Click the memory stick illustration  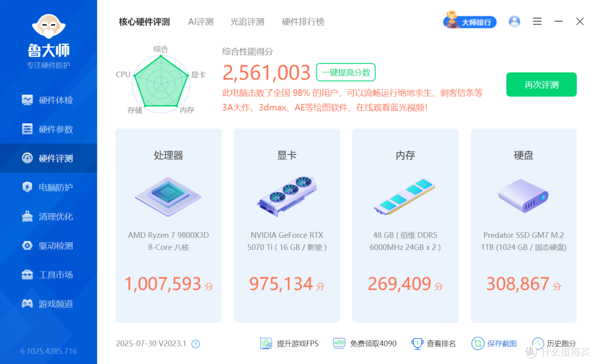[x=405, y=197]
